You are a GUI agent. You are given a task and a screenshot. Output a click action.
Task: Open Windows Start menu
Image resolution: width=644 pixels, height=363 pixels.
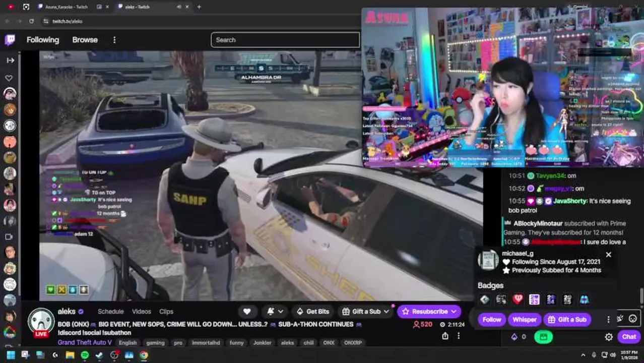click(10, 355)
